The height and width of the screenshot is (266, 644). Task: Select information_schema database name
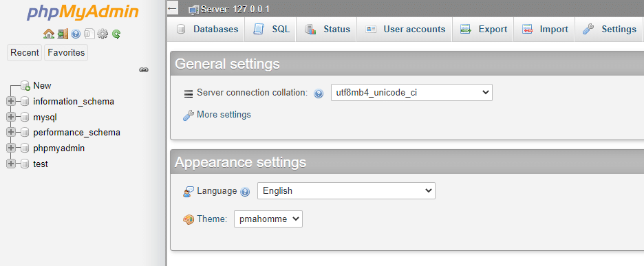pyautogui.click(x=74, y=102)
